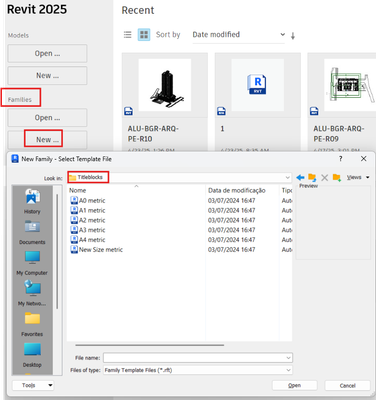
Task: Open the Desktop places shortcut
Action: pyautogui.click(x=32, y=355)
